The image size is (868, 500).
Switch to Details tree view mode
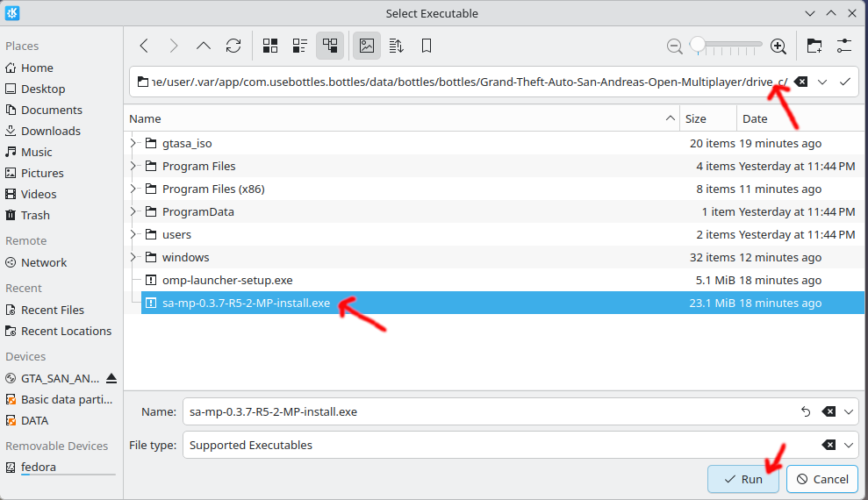[x=330, y=46]
